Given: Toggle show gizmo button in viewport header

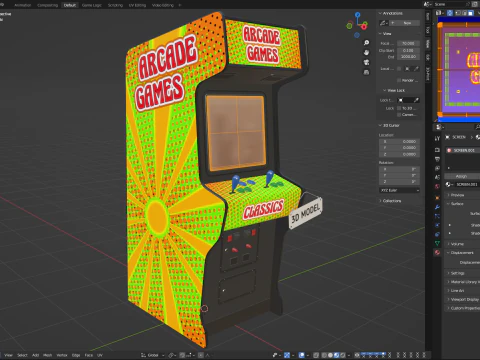Looking at the screenshot, I should pos(287,355).
